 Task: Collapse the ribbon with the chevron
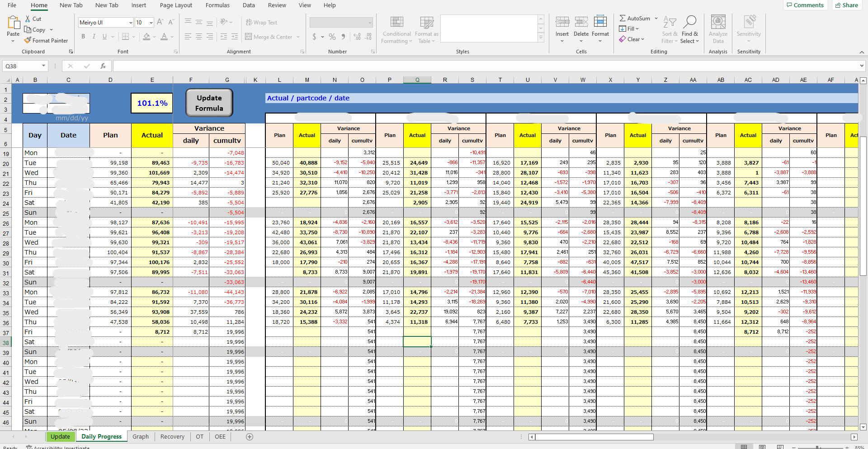tap(862, 52)
